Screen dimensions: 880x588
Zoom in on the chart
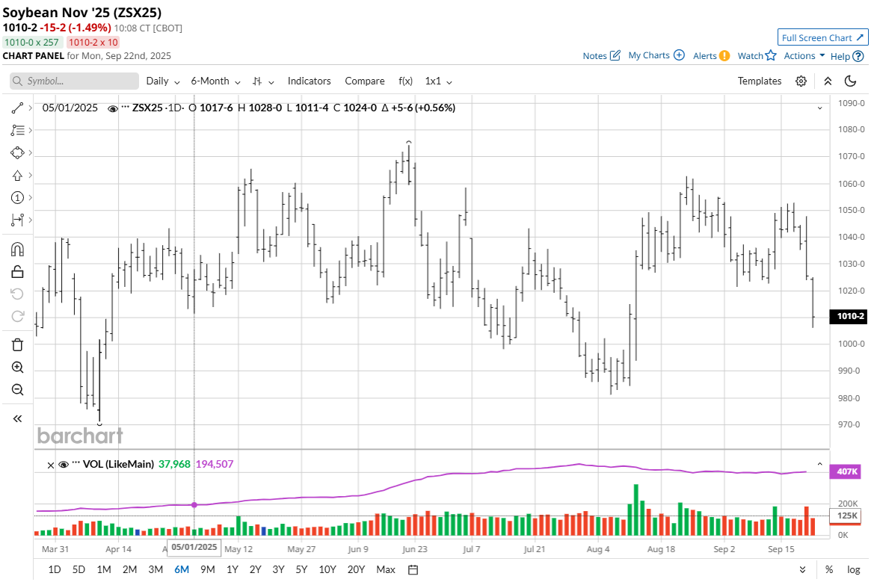tap(17, 368)
